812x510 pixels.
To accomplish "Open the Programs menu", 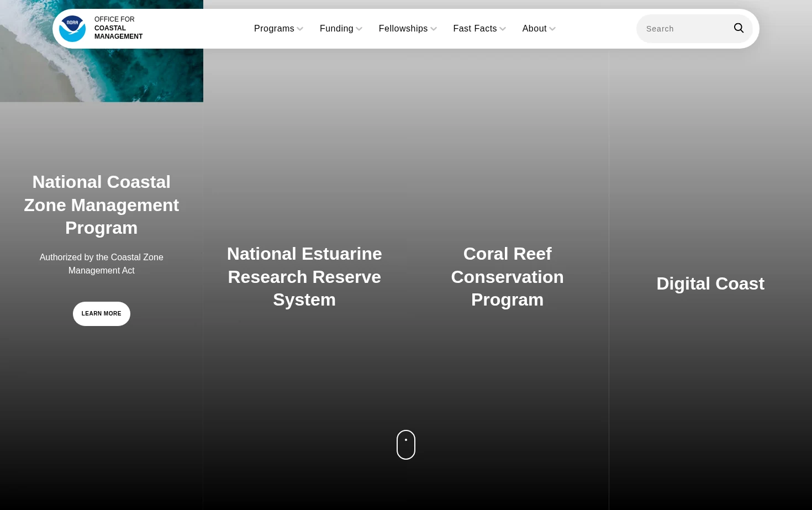I will (x=278, y=29).
